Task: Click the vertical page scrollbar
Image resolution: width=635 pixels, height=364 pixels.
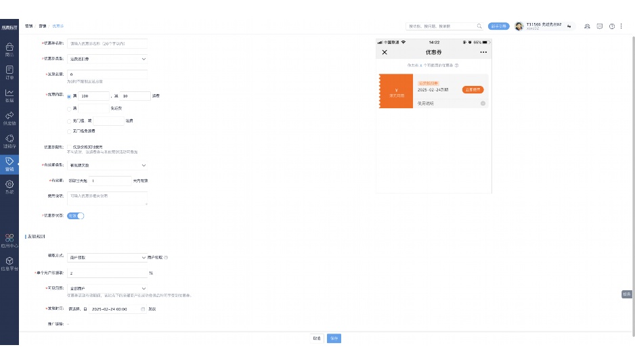Action: click(x=633, y=186)
